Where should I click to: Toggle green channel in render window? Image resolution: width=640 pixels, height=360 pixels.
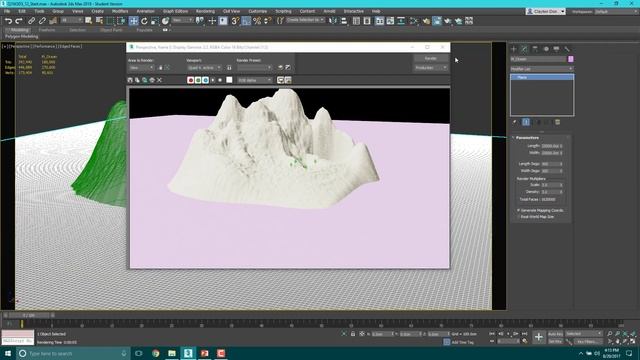[x=198, y=80]
